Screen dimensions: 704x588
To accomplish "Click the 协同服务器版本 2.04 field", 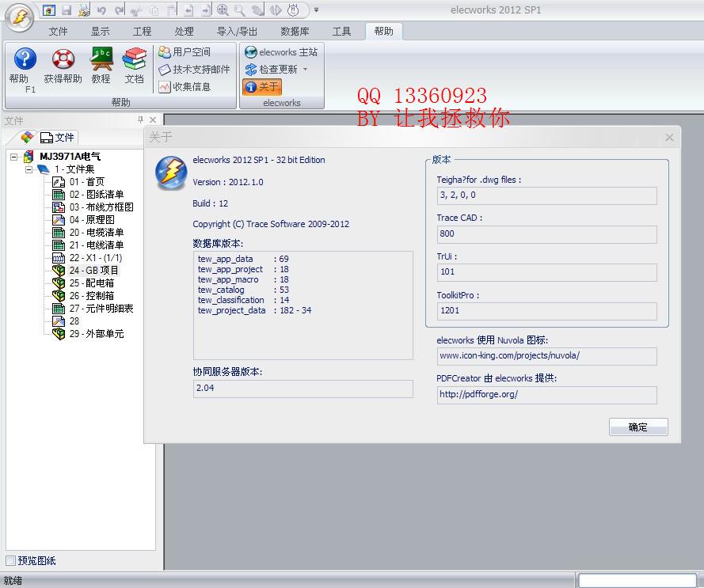I will pos(303,389).
